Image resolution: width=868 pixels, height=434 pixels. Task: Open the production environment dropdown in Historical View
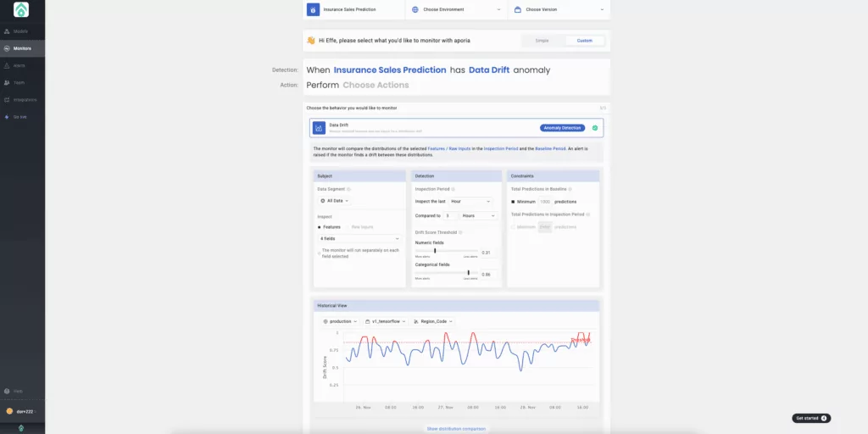click(x=339, y=321)
